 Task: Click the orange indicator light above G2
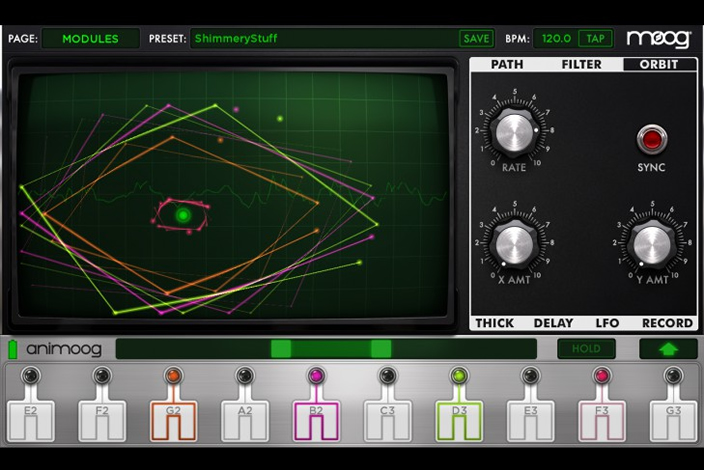click(x=173, y=375)
